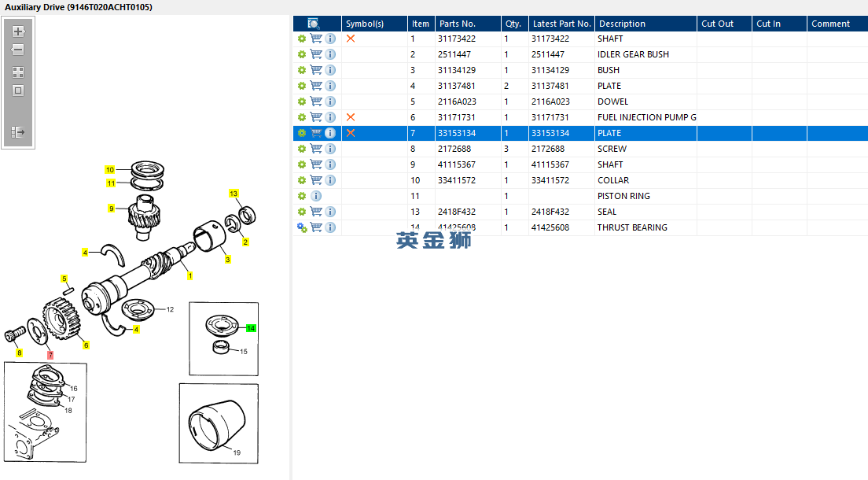
Task: Click Cut In column header
Action: click(x=779, y=24)
